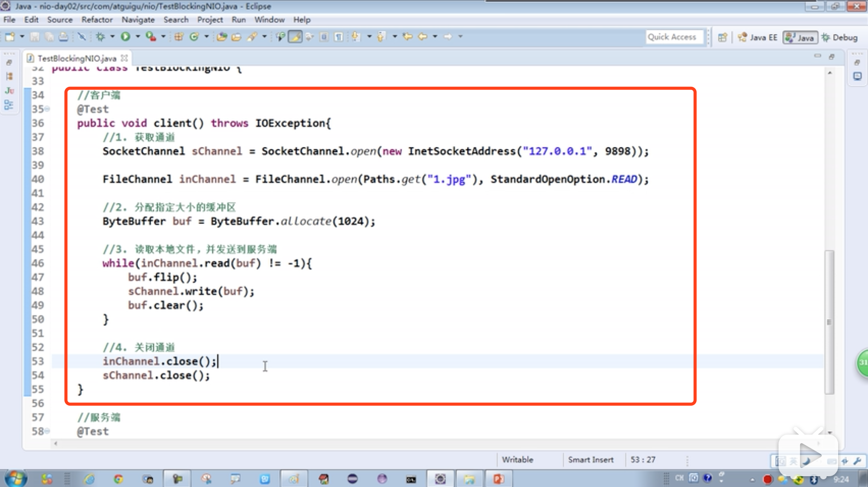This screenshot has width=868, height=487.
Task: Open the Run Last Tool dropdown arrow
Action: 163,36
